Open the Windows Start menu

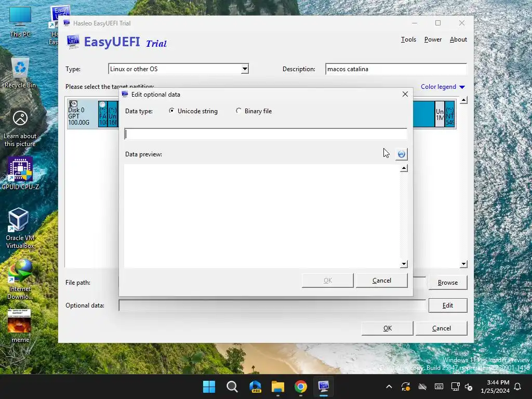click(x=209, y=387)
